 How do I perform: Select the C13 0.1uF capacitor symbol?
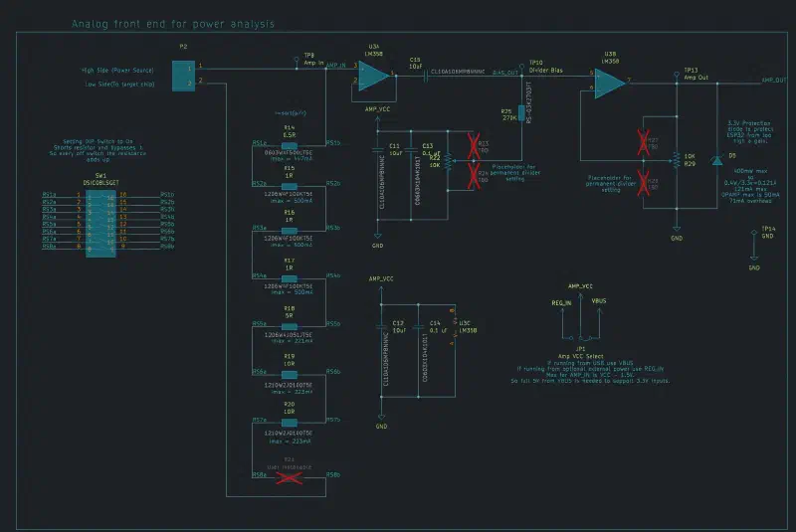pos(411,150)
